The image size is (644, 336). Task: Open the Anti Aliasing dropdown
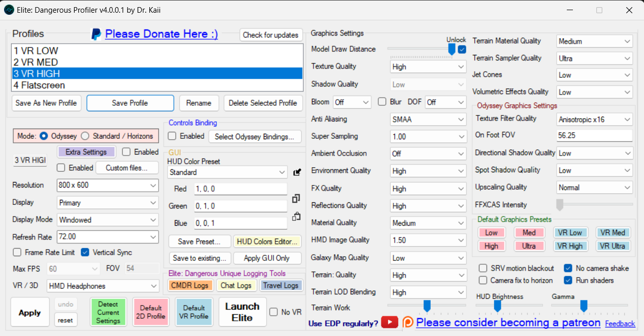pyautogui.click(x=428, y=119)
